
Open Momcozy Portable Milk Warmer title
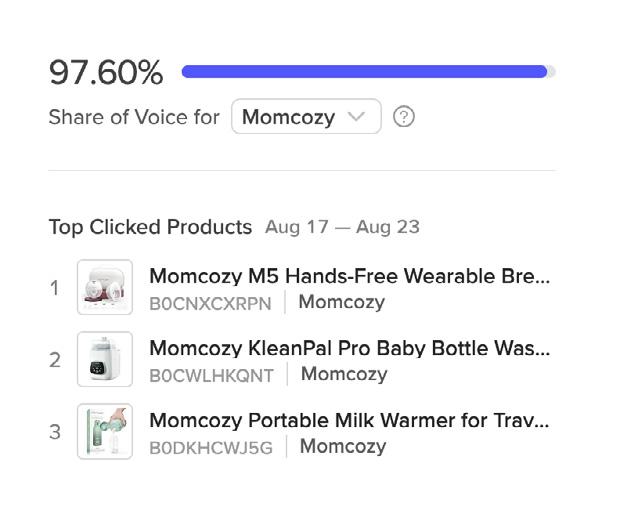pyautogui.click(x=349, y=420)
